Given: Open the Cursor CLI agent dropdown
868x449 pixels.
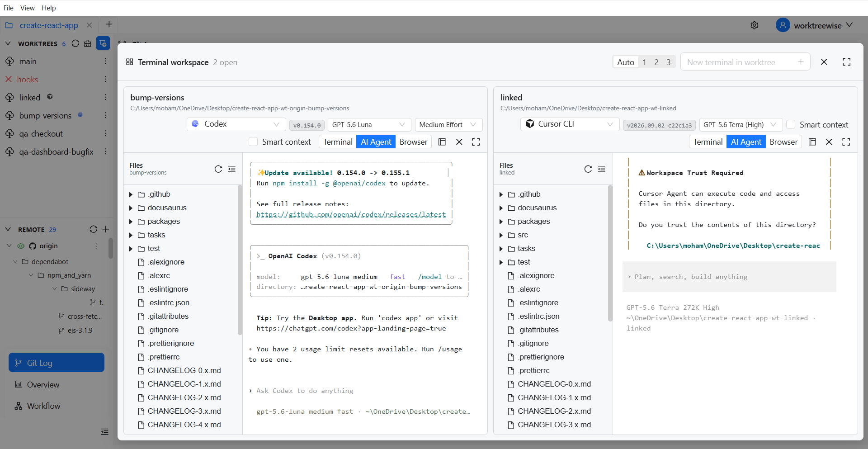Looking at the screenshot, I should pyautogui.click(x=570, y=124).
